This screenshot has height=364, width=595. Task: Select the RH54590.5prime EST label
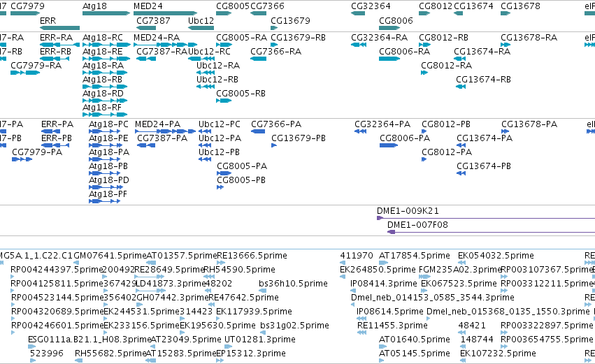pos(240,270)
